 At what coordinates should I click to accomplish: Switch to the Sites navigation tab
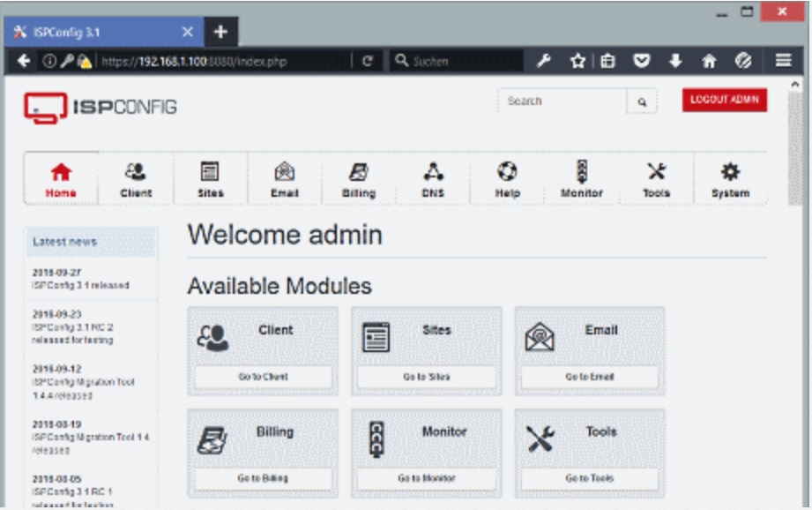click(x=210, y=179)
